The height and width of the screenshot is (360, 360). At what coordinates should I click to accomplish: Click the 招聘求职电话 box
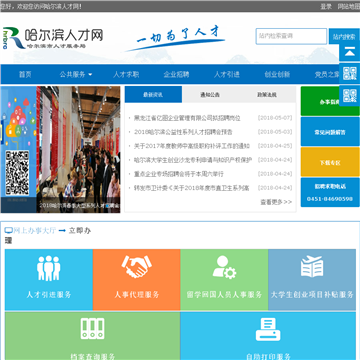(330, 192)
